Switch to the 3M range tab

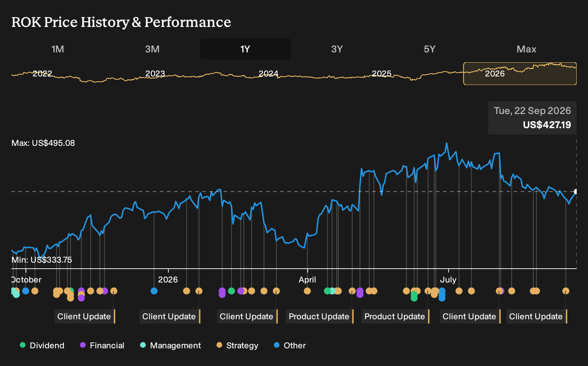152,49
